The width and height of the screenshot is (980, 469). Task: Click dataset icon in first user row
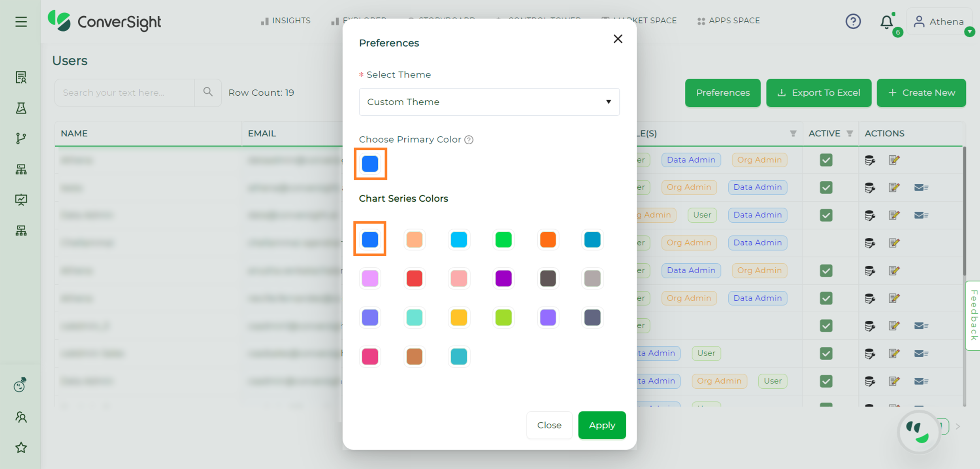click(869, 160)
